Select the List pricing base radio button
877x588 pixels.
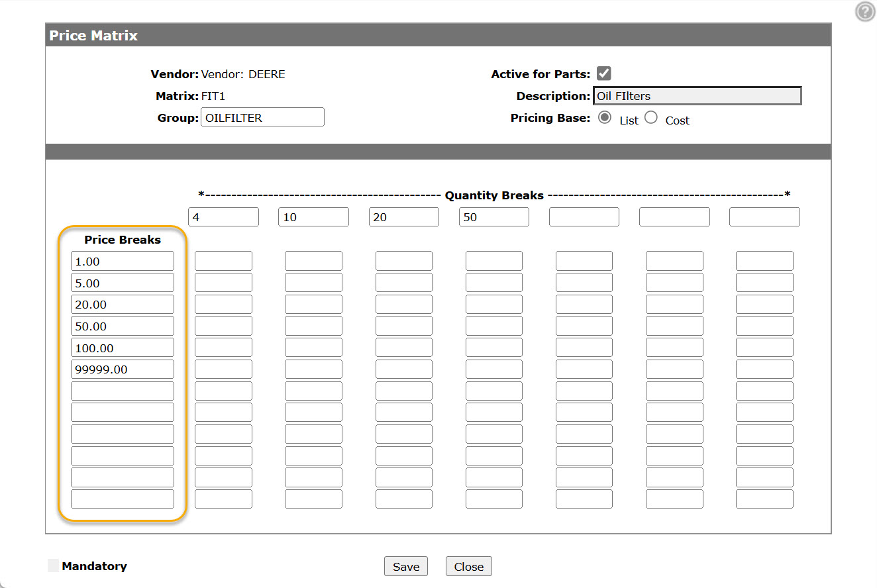604,117
